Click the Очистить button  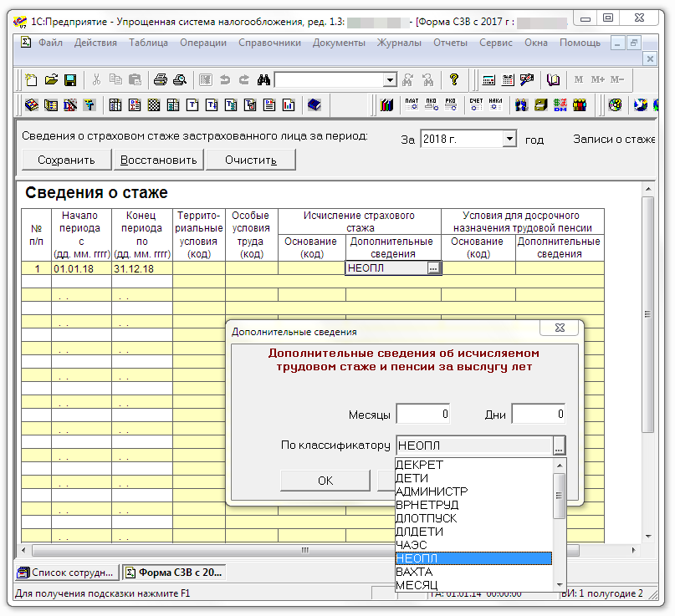tap(251, 160)
